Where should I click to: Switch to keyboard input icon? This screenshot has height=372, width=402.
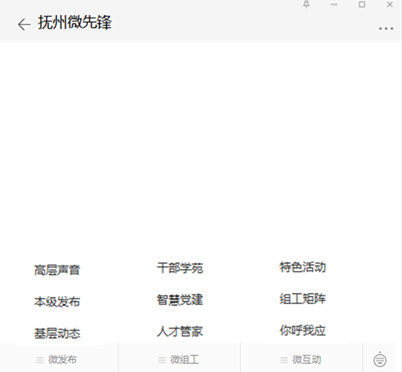tap(380, 360)
